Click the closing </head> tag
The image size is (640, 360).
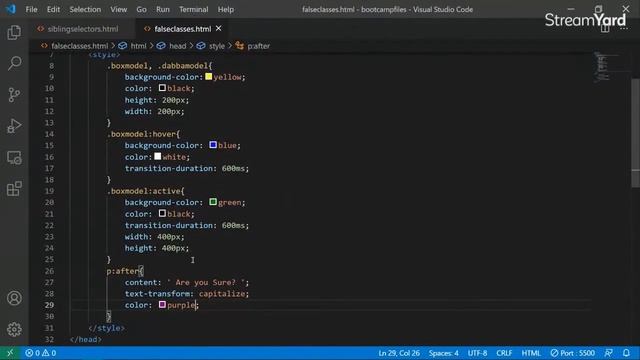point(86,340)
